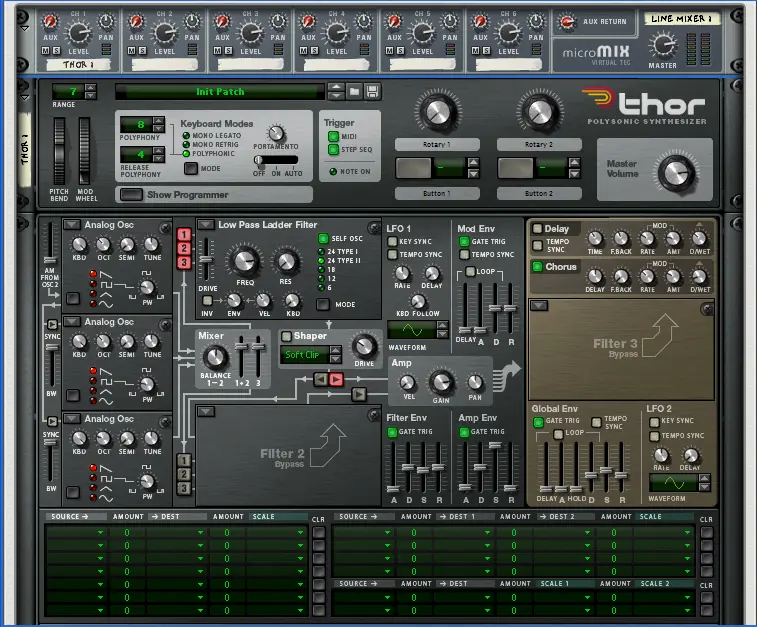Screen dimensions: 757x627
Task: Toggle Trigger MIDI button
Action: click(333, 137)
